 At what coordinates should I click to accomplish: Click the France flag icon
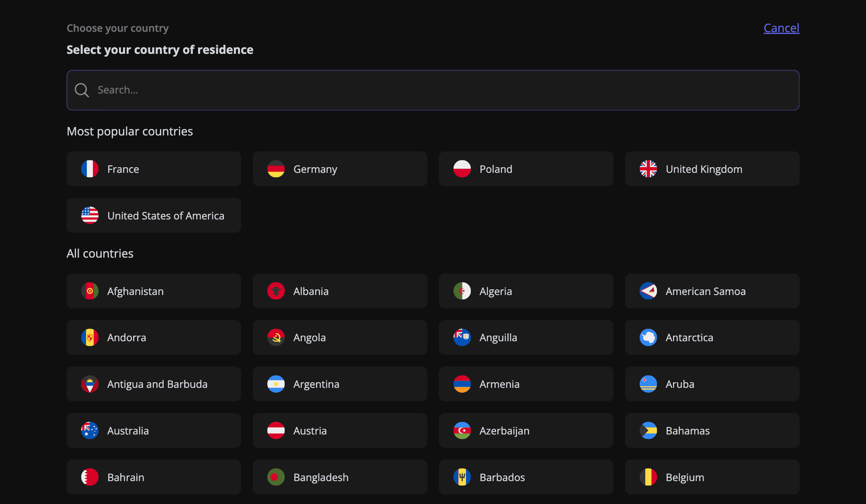click(90, 169)
